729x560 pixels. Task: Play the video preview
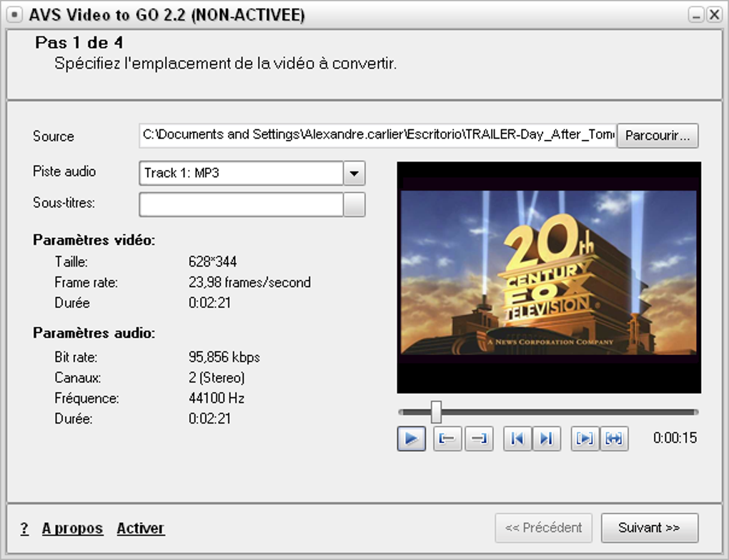tap(411, 439)
